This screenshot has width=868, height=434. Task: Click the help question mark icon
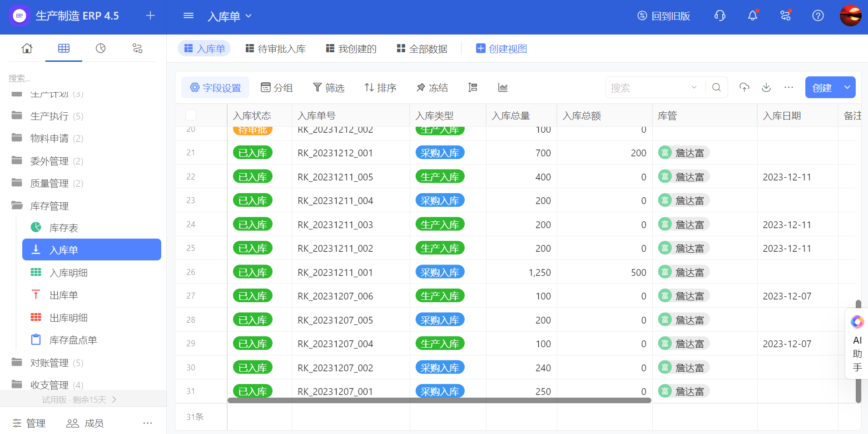[x=818, y=16]
